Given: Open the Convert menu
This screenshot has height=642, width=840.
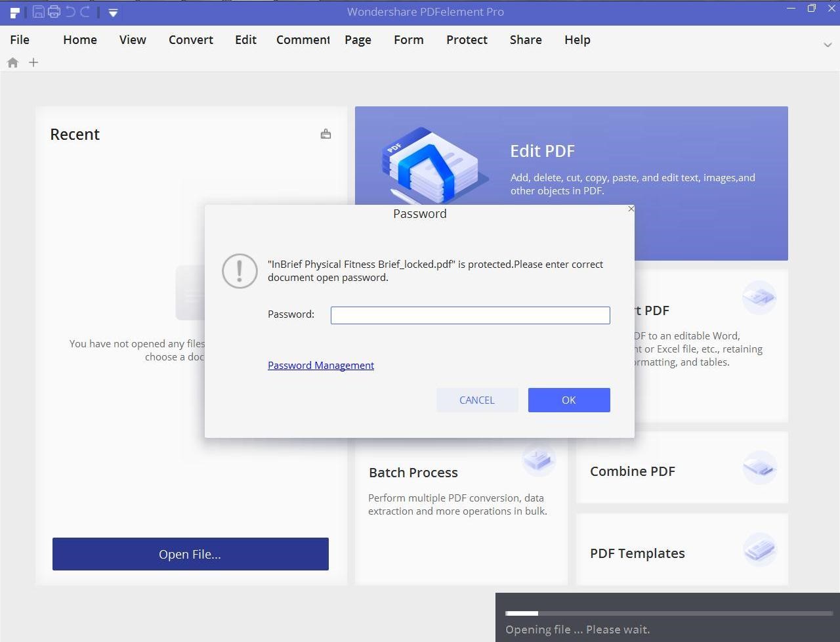Looking at the screenshot, I should (191, 39).
